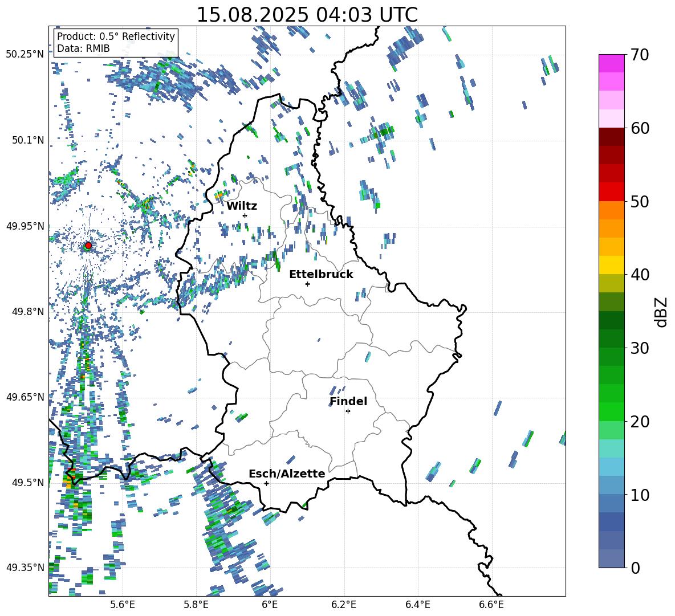Click the 60 colorbar tick label
The image size is (675, 616).
tap(640, 128)
